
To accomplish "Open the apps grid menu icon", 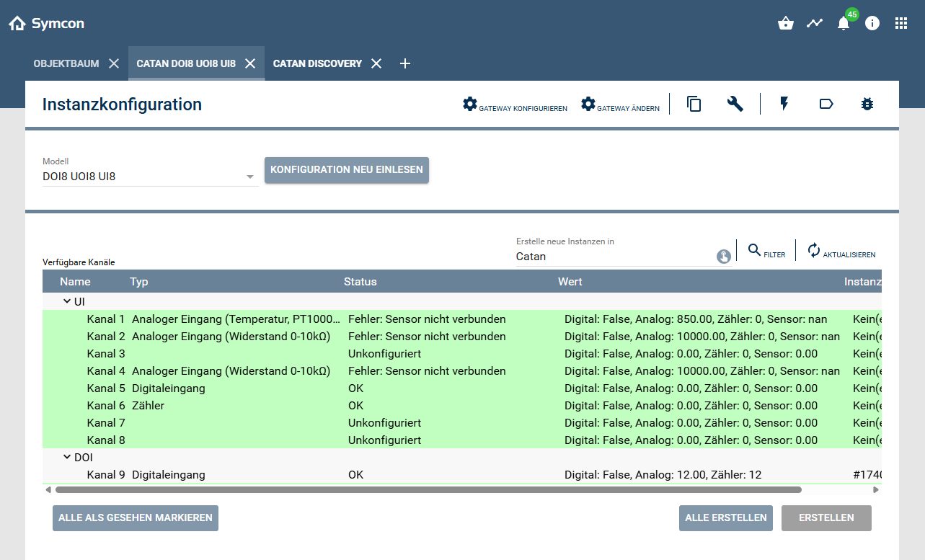I will 901,23.
